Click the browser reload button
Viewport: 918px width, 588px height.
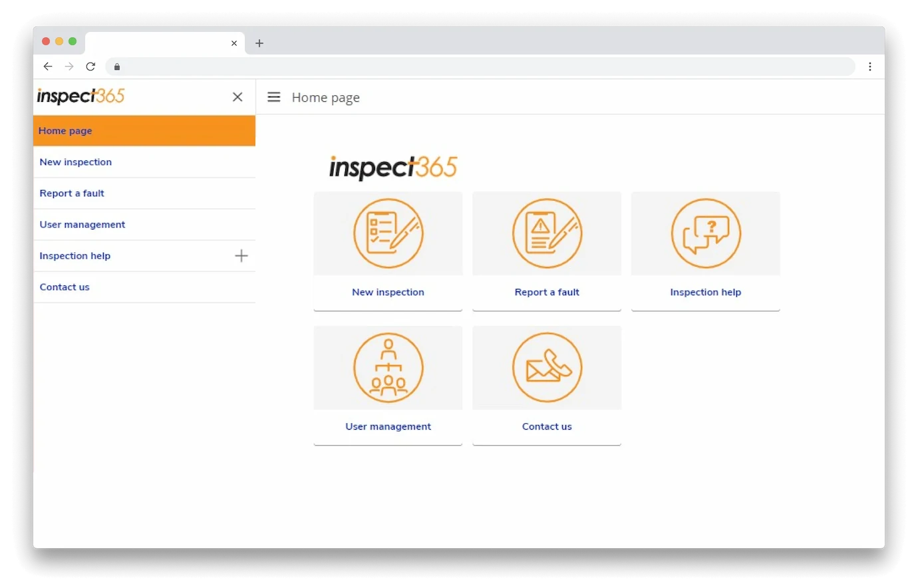(90, 67)
